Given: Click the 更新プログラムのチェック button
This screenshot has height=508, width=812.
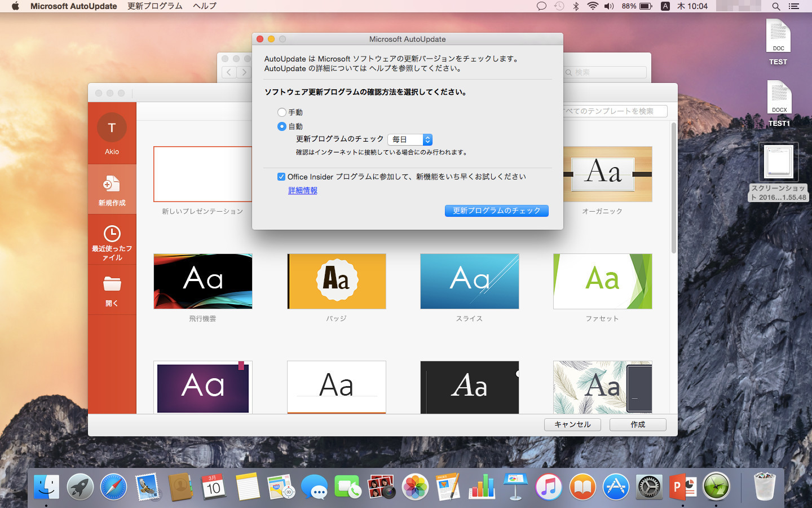Looking at the screenshot, I should pyautogui.click(x=497, y=211).
